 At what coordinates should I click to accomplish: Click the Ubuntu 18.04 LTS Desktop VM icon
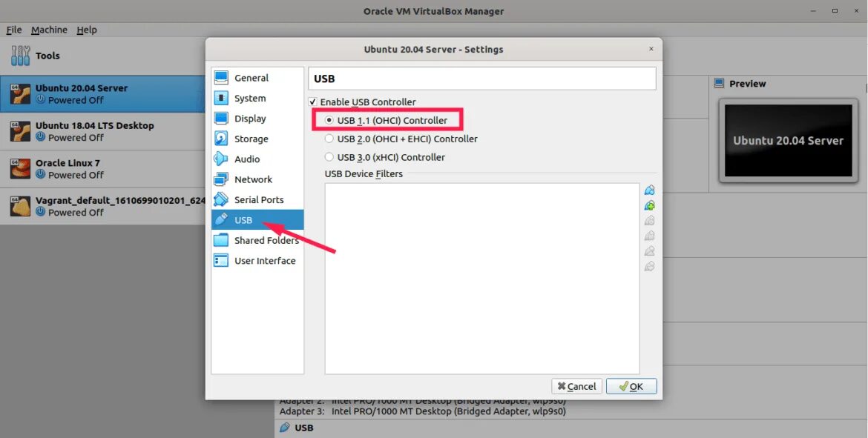[21, 132]
